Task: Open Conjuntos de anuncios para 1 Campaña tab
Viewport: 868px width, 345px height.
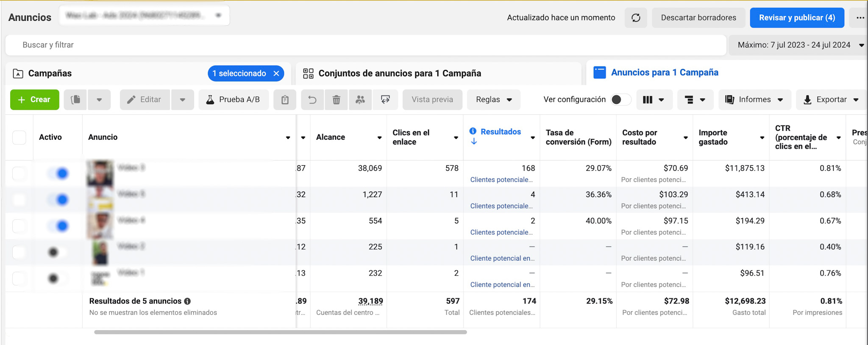Action: pos(399,73)
